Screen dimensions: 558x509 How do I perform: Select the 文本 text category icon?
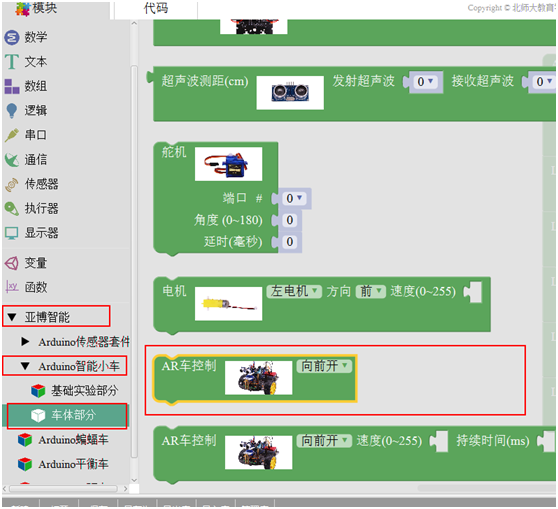12,62
